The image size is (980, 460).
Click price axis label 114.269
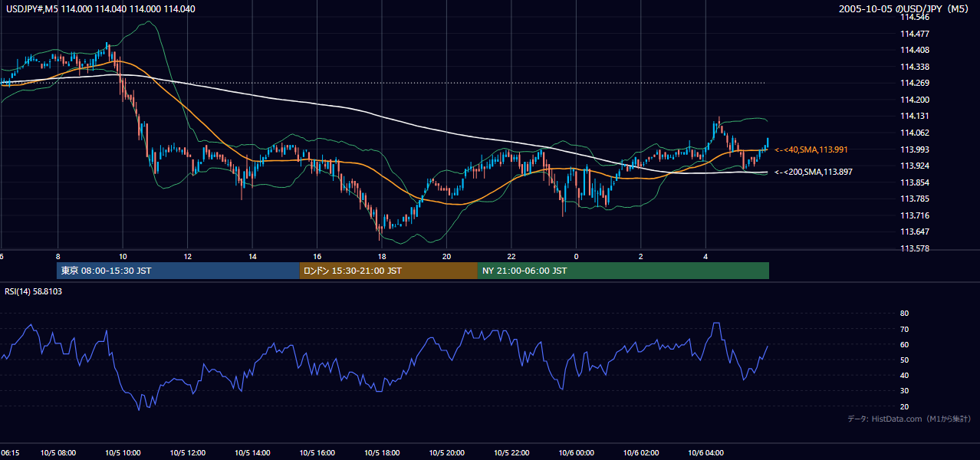click(914, 84)
